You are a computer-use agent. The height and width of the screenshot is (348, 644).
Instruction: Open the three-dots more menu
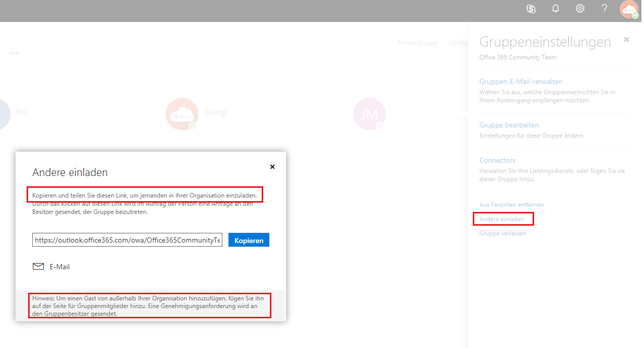tap(14, 53)
